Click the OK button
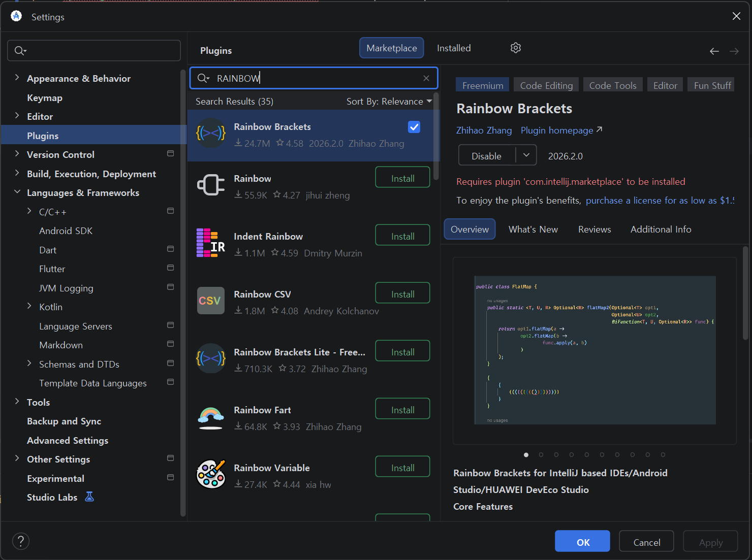752x560 pixels. point(582,541)
